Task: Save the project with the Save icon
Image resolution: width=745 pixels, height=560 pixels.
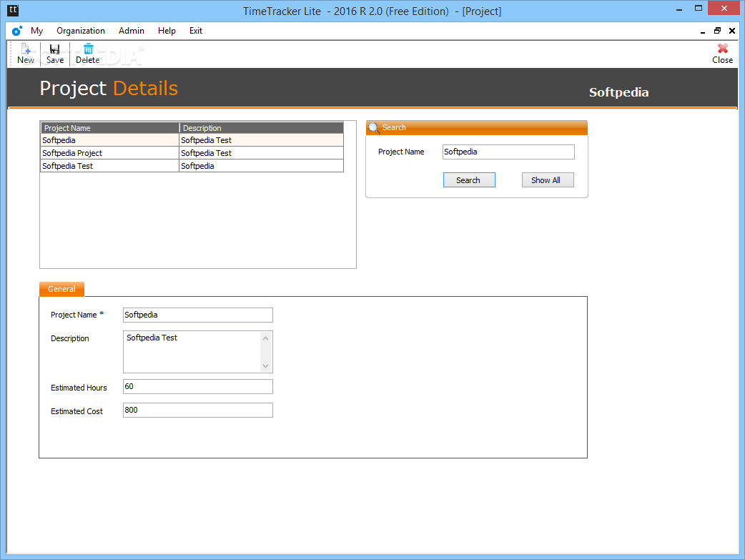Action: 54,54
